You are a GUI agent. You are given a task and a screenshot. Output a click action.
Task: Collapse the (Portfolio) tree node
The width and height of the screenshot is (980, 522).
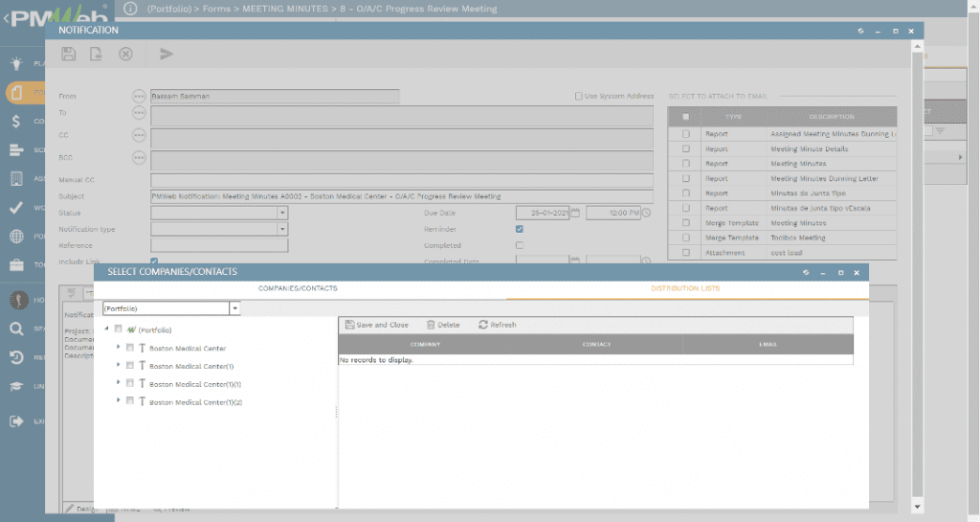(107, 329)
